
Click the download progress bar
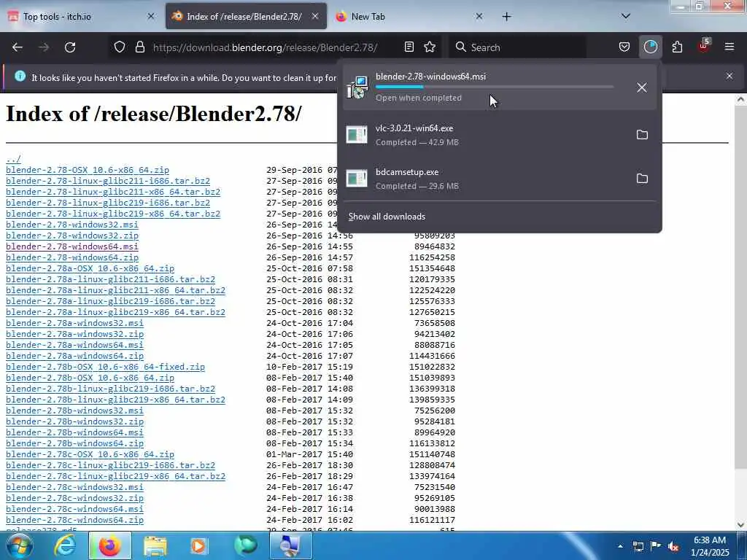point(495,87)
